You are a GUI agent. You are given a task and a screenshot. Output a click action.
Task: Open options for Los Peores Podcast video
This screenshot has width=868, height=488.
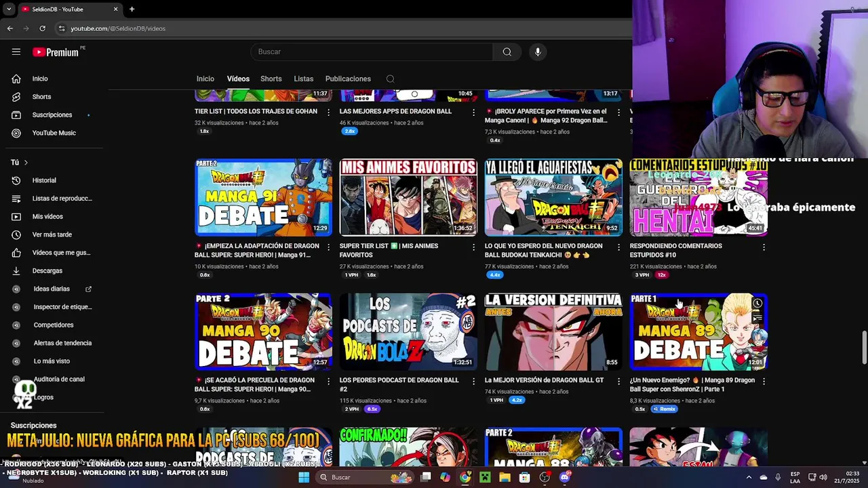click(473, 381)
